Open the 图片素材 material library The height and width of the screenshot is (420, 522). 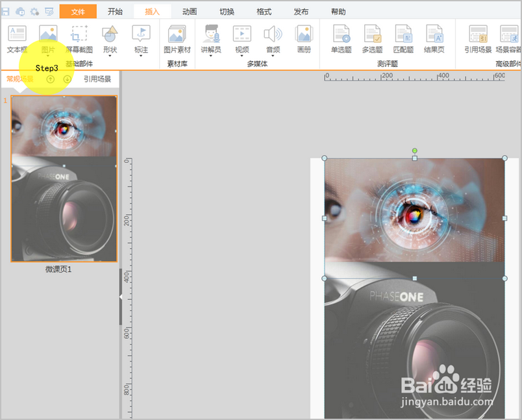point(177,39)
